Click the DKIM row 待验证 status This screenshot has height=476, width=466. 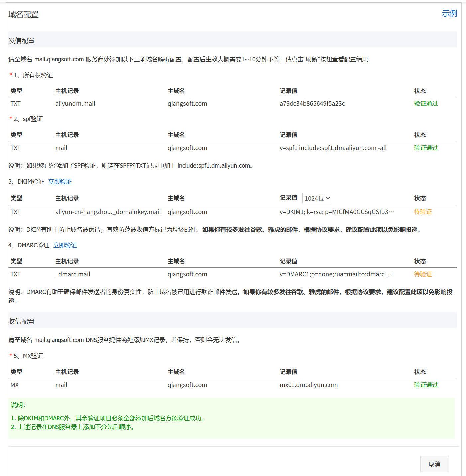(423, 212)
